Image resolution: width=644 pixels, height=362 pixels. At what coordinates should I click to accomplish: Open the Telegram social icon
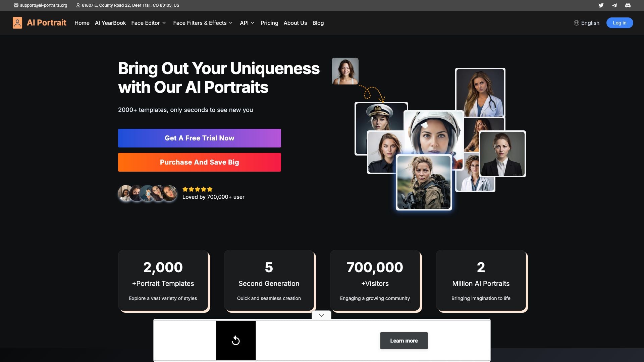[x=614, y=5]
